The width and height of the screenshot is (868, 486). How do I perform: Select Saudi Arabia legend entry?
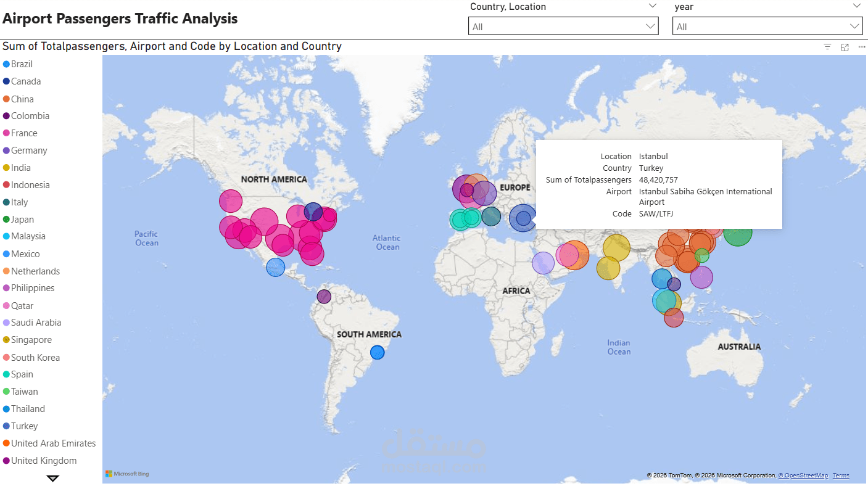coord(32,323)
